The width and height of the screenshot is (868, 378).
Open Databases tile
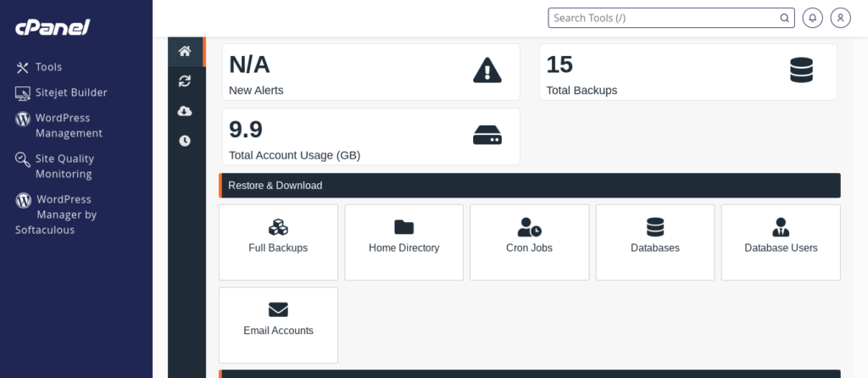tap(655, 242)
